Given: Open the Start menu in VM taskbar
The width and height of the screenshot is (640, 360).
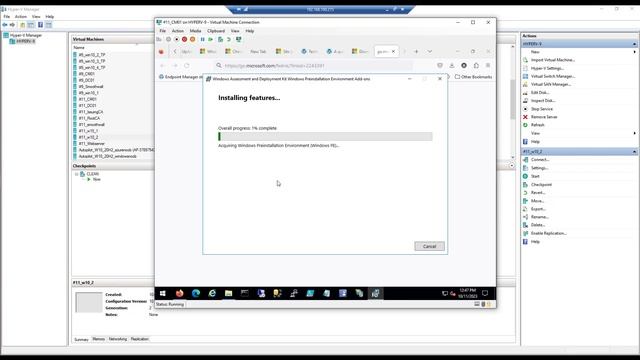Looking at the screenshot, I should pyautogui.click(x=163, y=293).
